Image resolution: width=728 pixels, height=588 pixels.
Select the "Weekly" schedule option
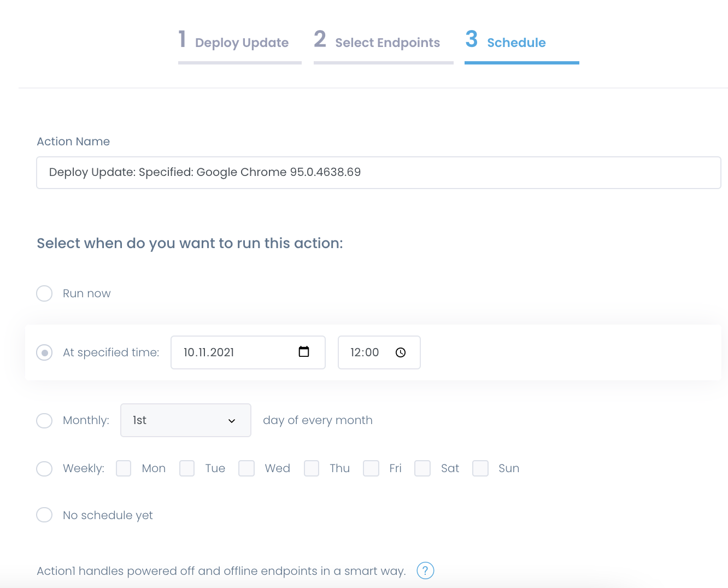point(44,468)
